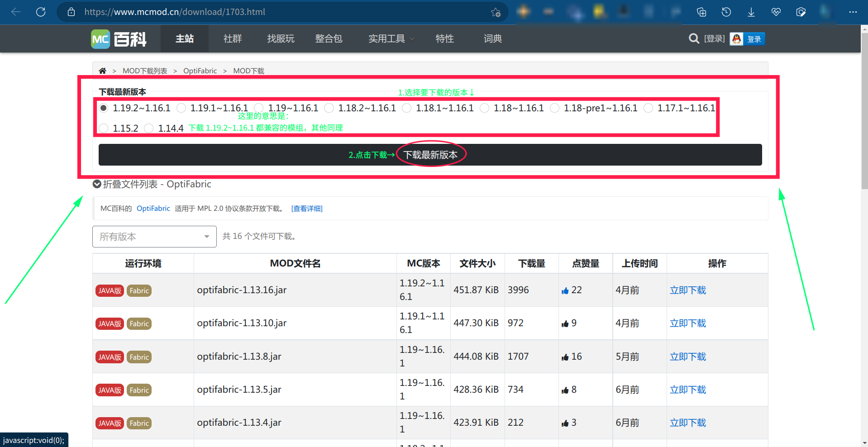Click the add to favorites star icon
Image resolution: width=868 pixels, height=447 pixels.
(x=496, y=12)
